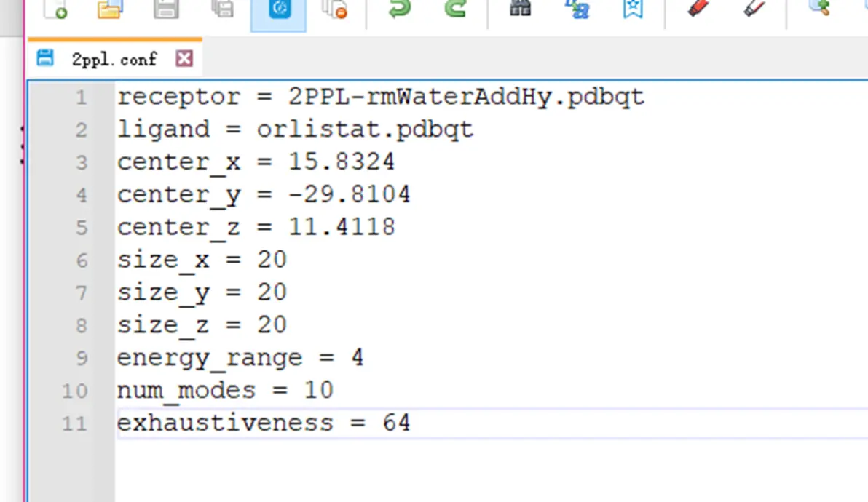Screen dimensions: 868x502
Task: Save the current file
Action: coord(166,10)
